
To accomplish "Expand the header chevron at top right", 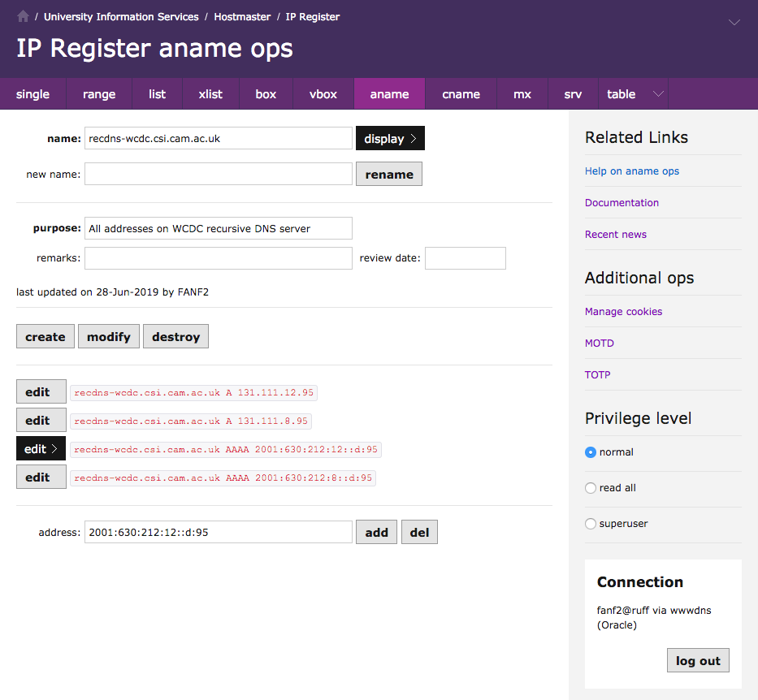I will 734,23.
